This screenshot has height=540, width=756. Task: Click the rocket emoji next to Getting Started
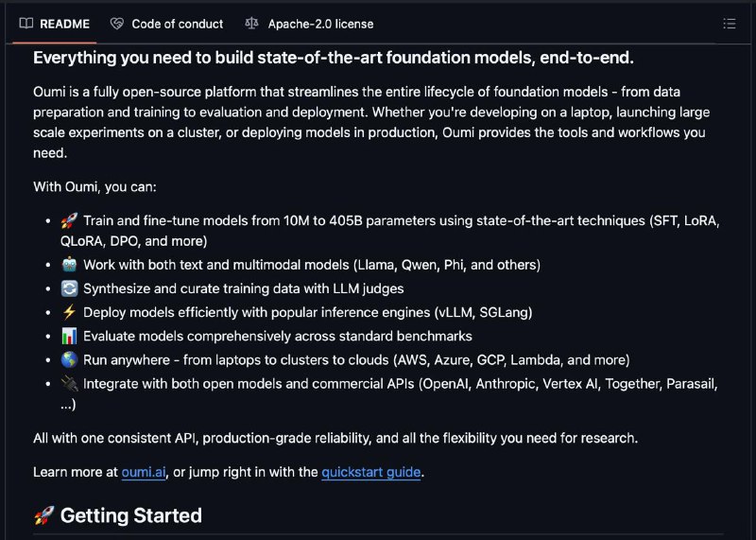click(43, 515)
